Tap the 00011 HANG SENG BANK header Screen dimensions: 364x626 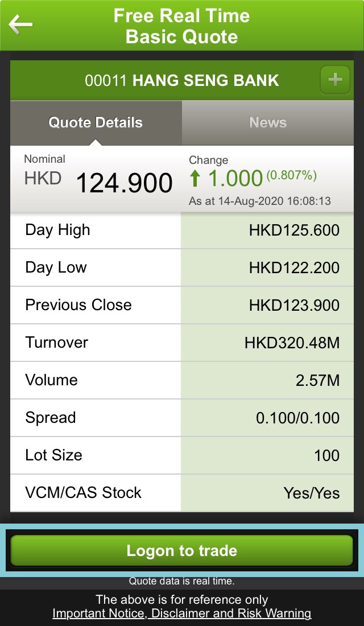pyautogui.click(x=182, y=80)
